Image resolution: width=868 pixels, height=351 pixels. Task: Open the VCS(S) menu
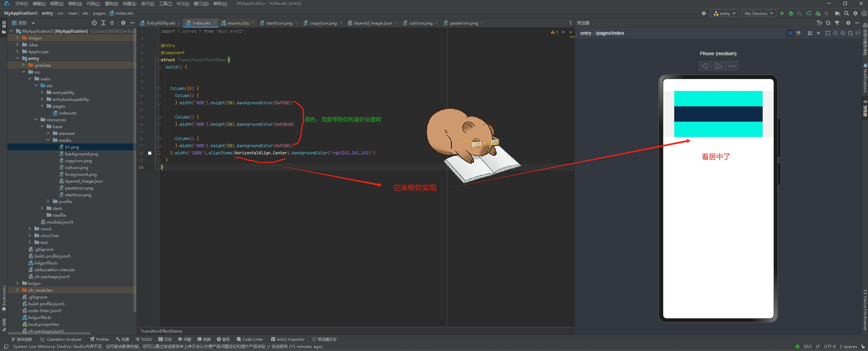click(x=183, y=3)
